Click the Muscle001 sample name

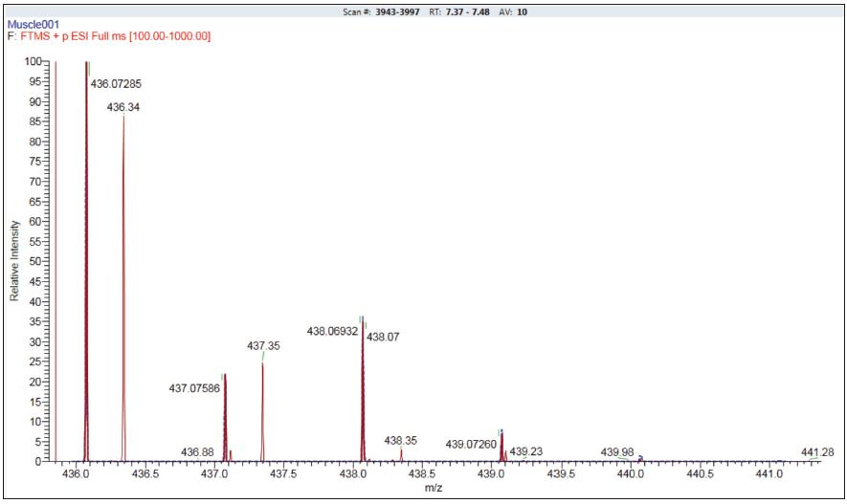click(33, 24)
